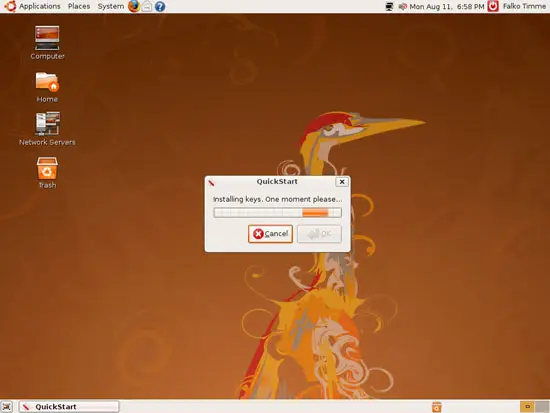Open the System menu
Image resolution: width=550 pixels, height=413 pixels.
pos(110,6)
